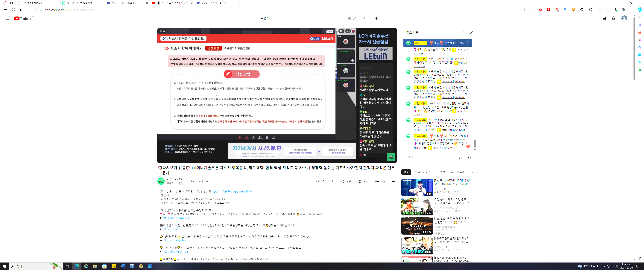Select the 모두 filter chip

(406, 172)
